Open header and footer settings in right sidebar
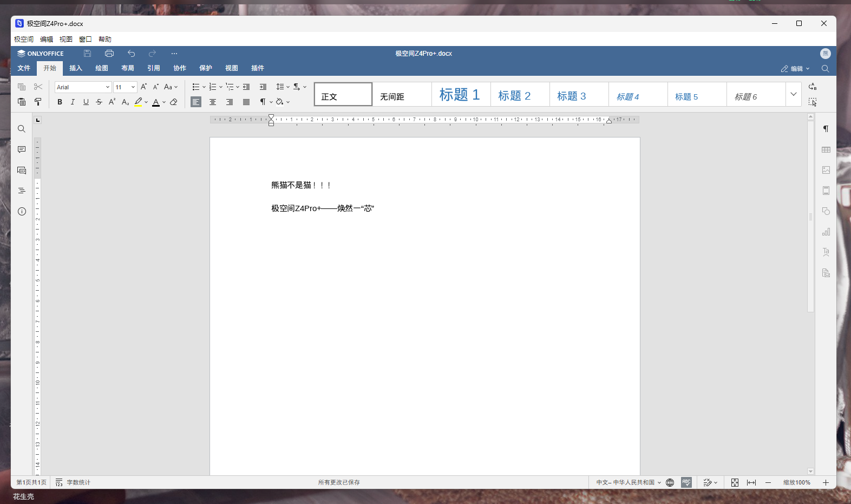 click(826, 191)
